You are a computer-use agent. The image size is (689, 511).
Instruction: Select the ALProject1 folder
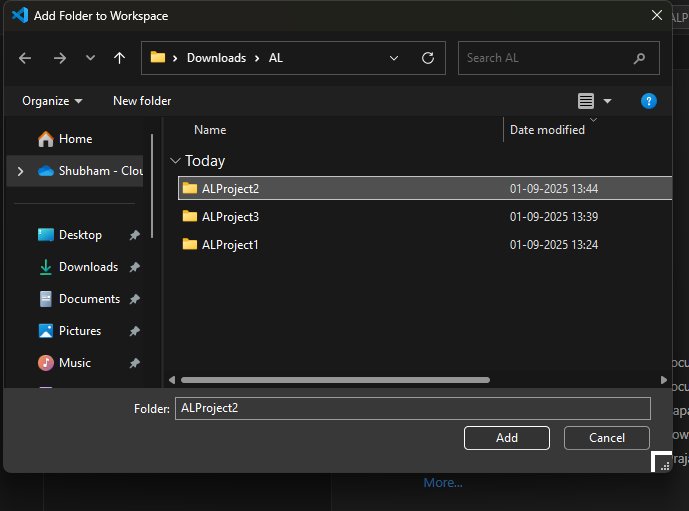click(x=230, y=244)
